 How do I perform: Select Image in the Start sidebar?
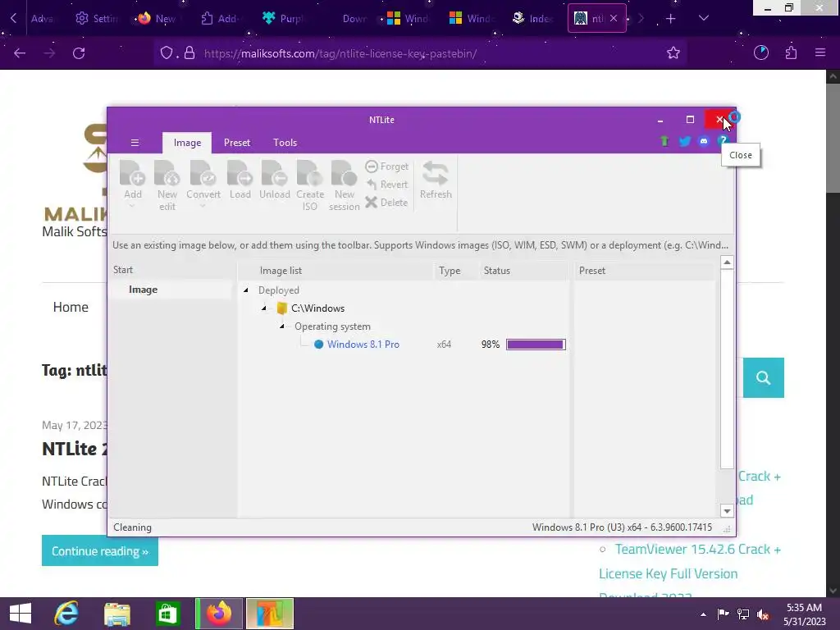click(143, 290)
